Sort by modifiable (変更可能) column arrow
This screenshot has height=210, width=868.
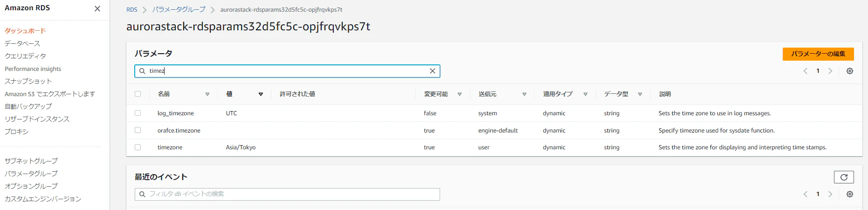pos(460,94)
